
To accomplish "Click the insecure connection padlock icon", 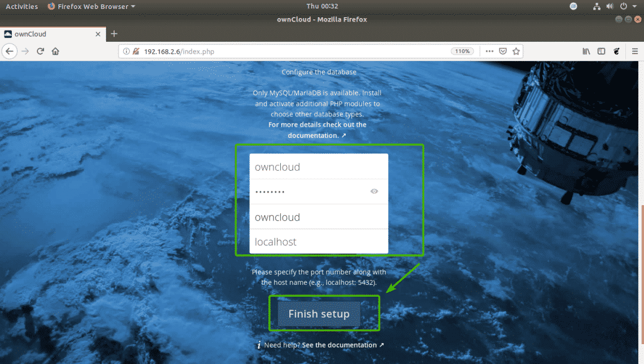I will (x=136, y=51).
